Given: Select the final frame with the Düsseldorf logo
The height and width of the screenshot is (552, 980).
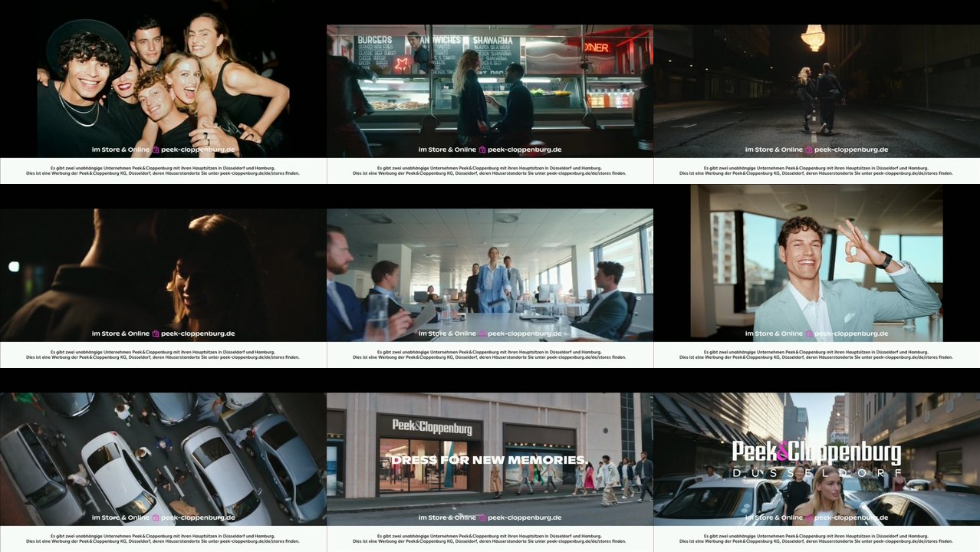Looking at the screenshot, I should [x=817, y=459].
